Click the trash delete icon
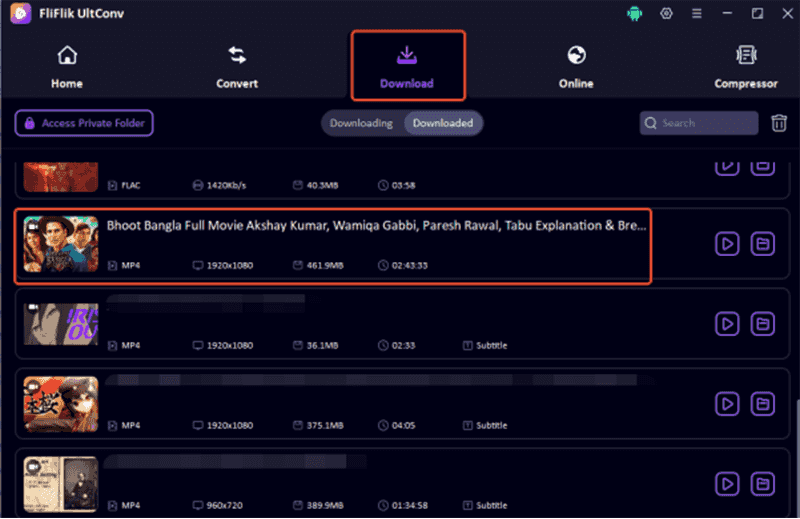Viewport: 800px width, 519px height. pos(779,123)
